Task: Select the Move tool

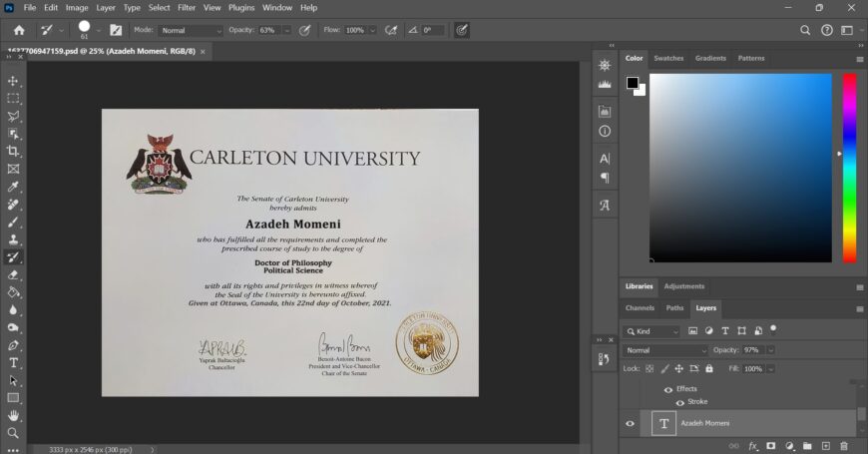Action: tap(13, 81)
